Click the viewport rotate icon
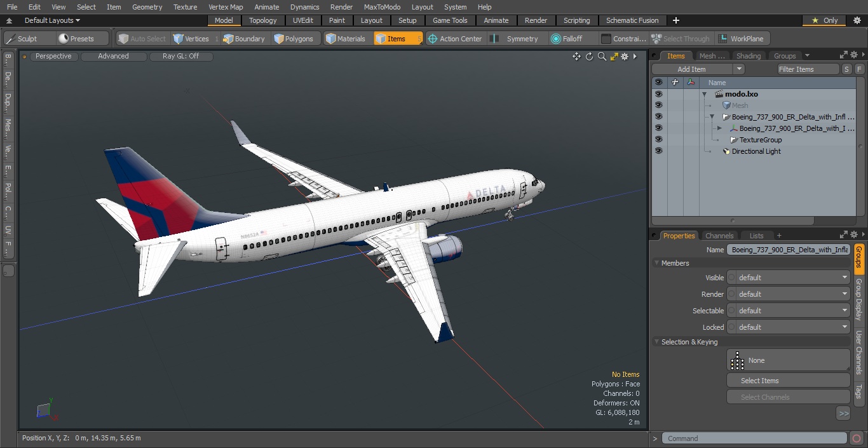 (589, 57)
